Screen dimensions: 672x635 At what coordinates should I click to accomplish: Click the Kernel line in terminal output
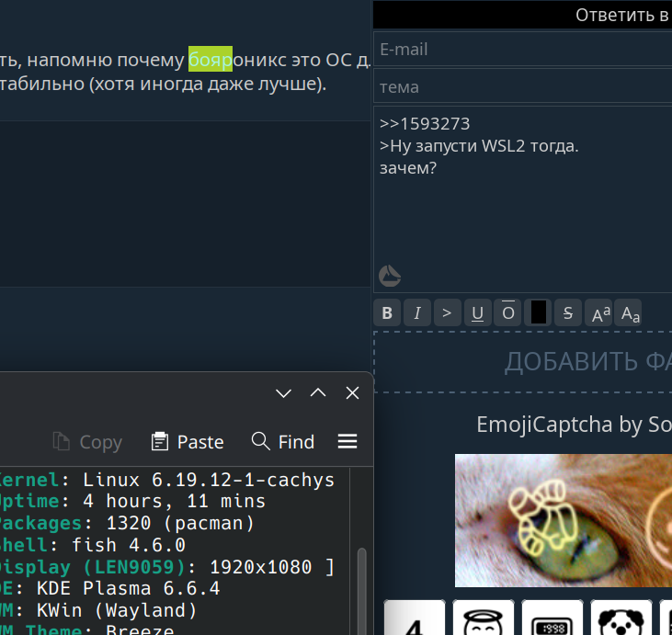tap(167, 480)
